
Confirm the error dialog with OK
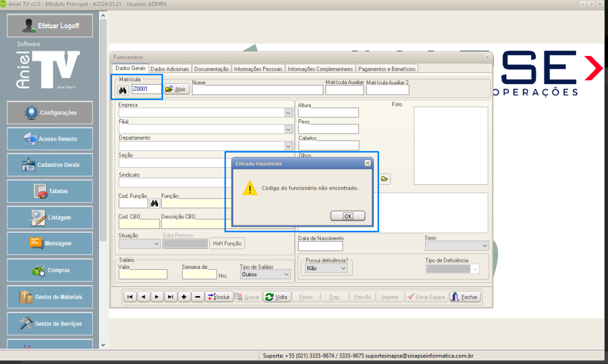click(x=348, y=216)
